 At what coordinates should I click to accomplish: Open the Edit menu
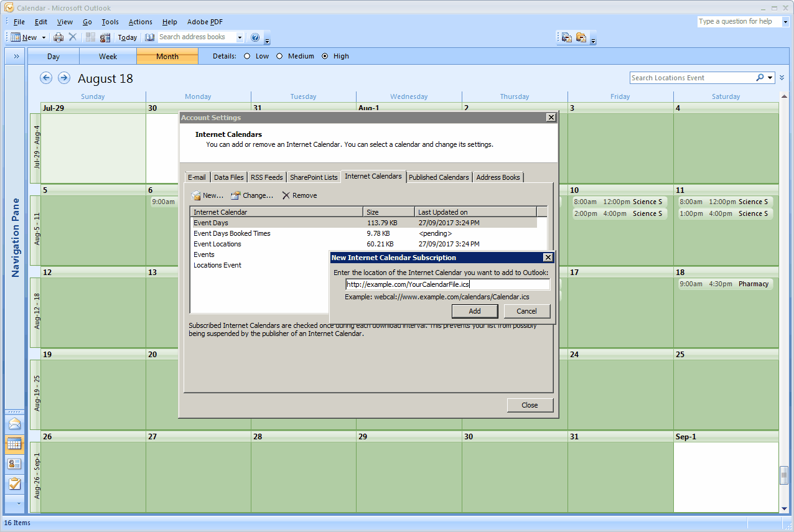(x=41, y=22)
